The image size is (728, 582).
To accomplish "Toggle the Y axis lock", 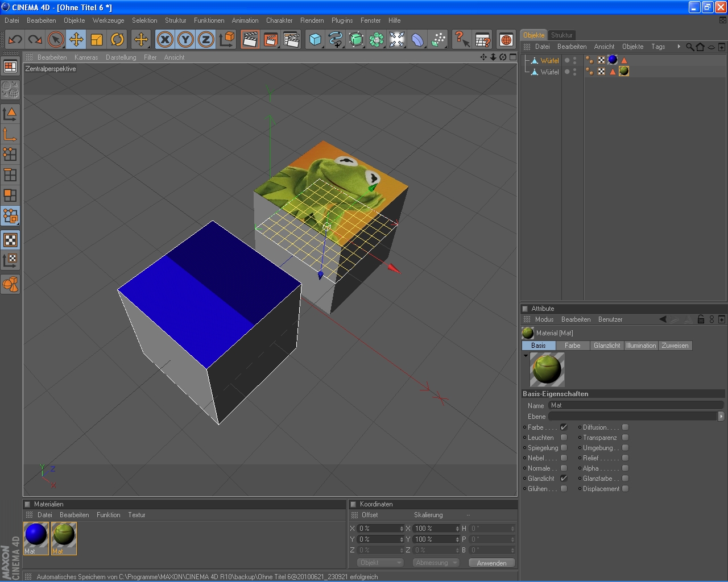I will [x=185, y=39].
